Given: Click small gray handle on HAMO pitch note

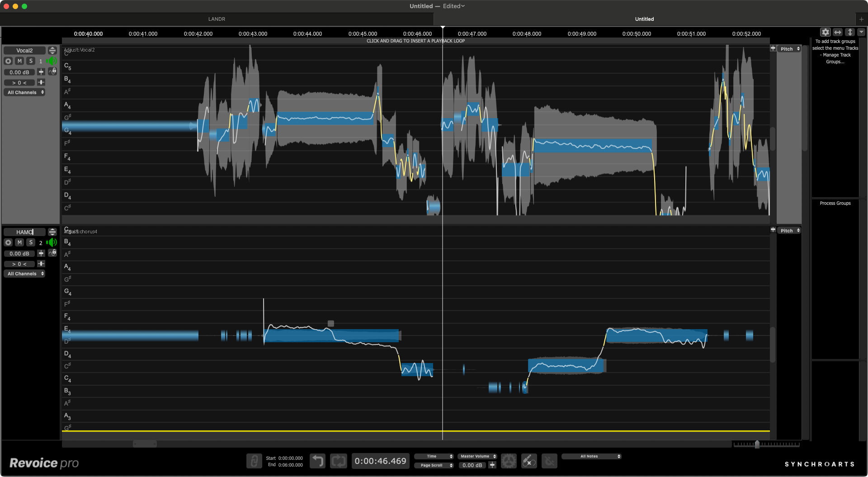Looking at the screenshot, I should pyautogui.click(x=331, y=323).
